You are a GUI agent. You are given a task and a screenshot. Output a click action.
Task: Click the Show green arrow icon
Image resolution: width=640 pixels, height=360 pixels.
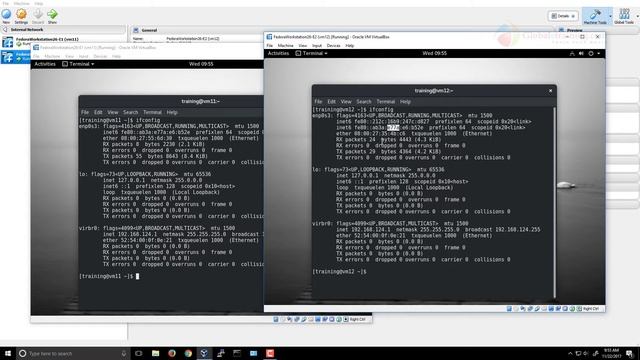[52, 16]
